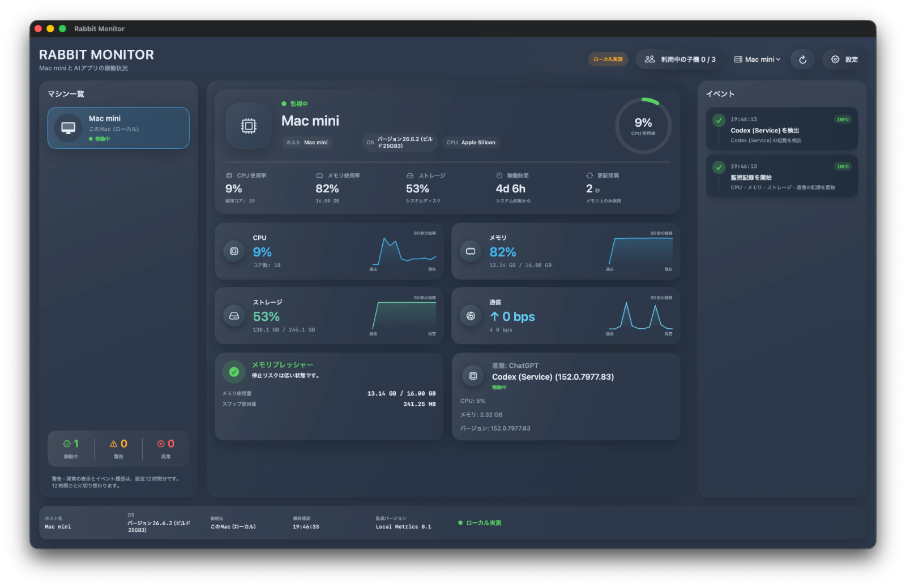This screenshot has width=906, height=588.
Task: Click the circular 9% CPU usage gauge
Action: coord(643,126)
